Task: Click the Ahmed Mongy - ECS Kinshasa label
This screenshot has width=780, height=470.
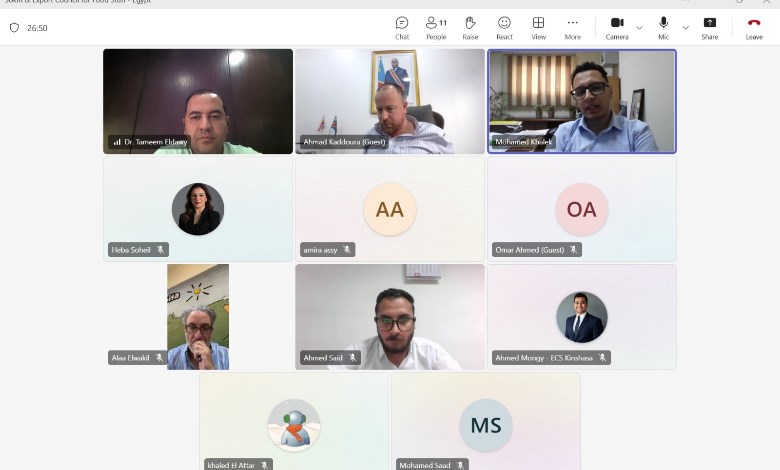Action: [x=544, y=358]
